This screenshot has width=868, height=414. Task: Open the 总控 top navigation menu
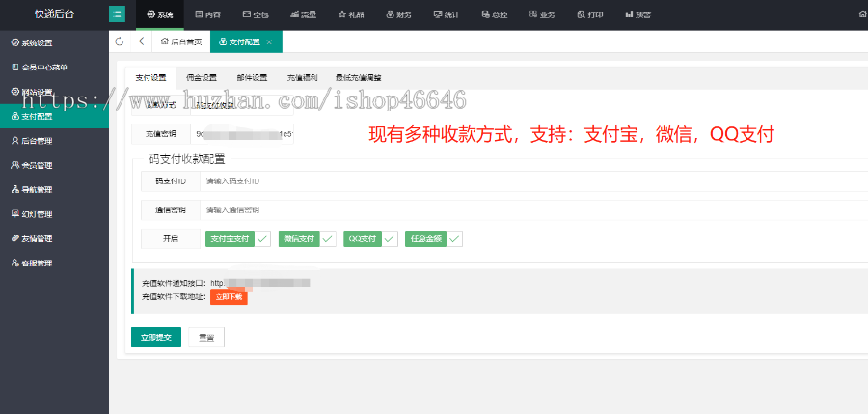pos(494,15)
